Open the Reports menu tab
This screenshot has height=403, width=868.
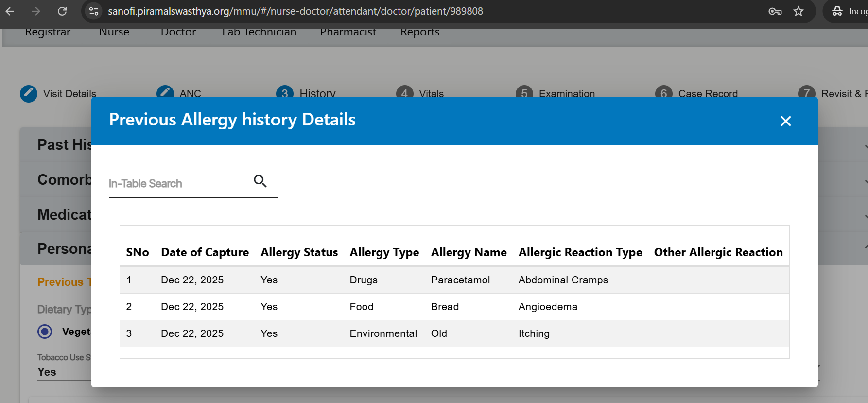[x=420, y=32]
